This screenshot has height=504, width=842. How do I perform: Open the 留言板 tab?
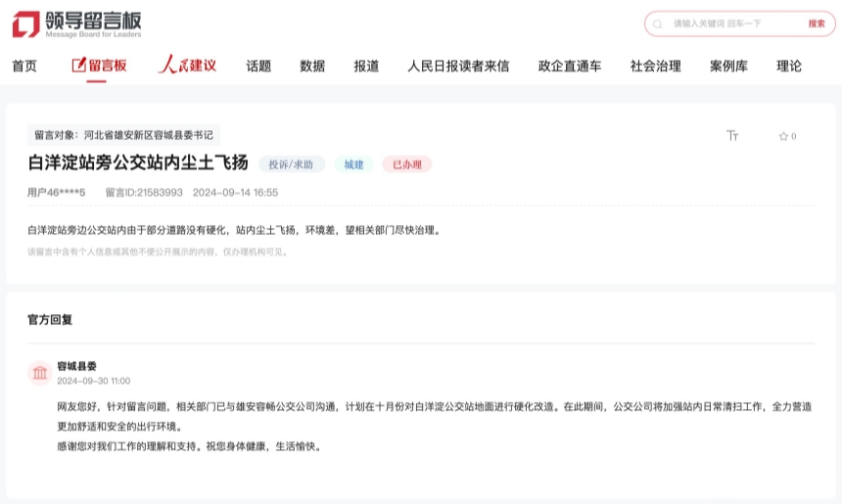99,66
